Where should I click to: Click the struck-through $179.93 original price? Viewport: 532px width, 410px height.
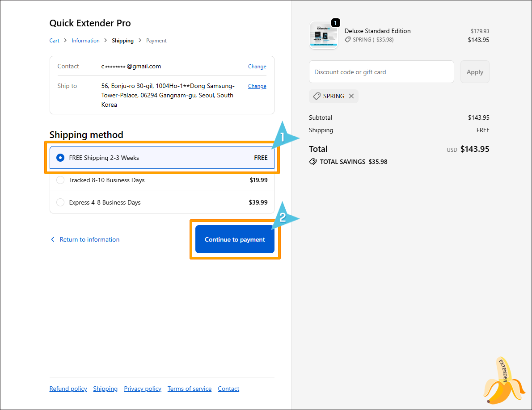480,31
